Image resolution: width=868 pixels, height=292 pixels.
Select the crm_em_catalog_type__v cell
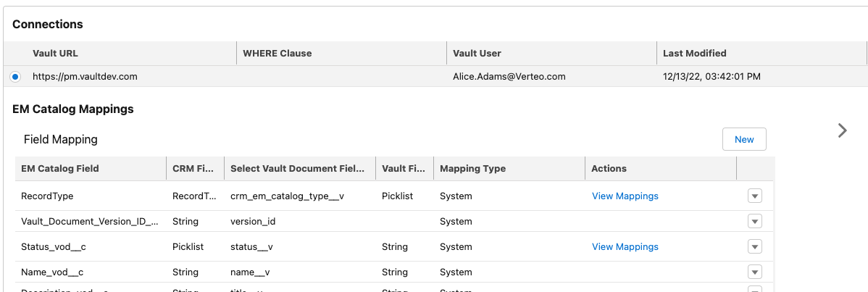tap(283, 196)
